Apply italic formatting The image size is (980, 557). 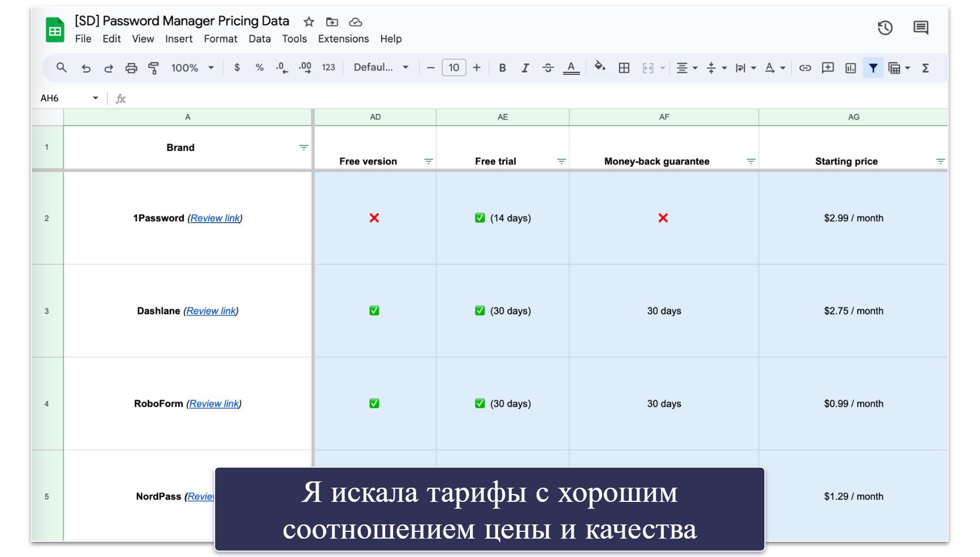tap(525, 68)
